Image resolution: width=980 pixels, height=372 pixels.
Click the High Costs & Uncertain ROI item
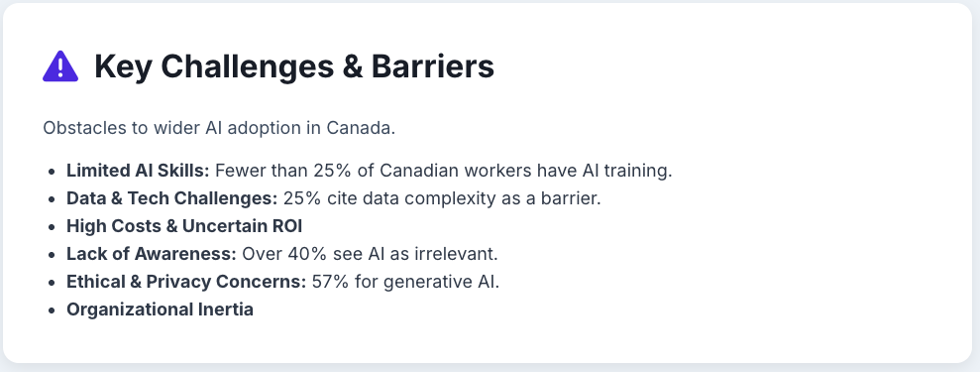[x=184, y=226]
